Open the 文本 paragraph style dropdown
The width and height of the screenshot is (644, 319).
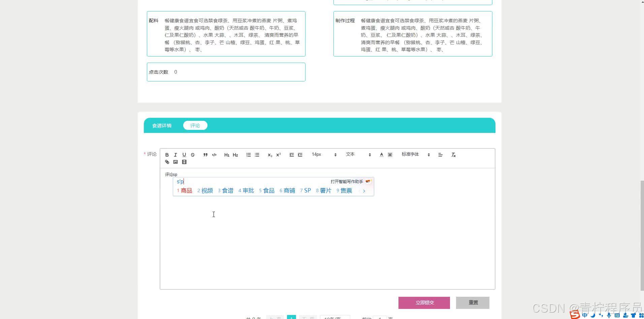[358, 154]
